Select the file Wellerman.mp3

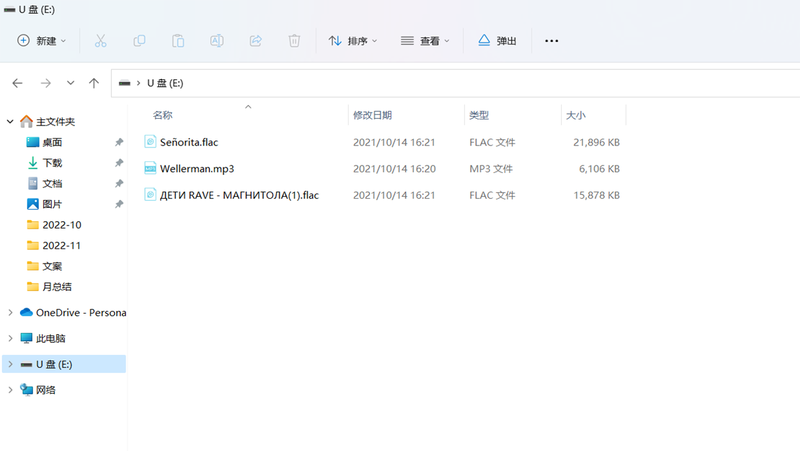tap(197, 169)
